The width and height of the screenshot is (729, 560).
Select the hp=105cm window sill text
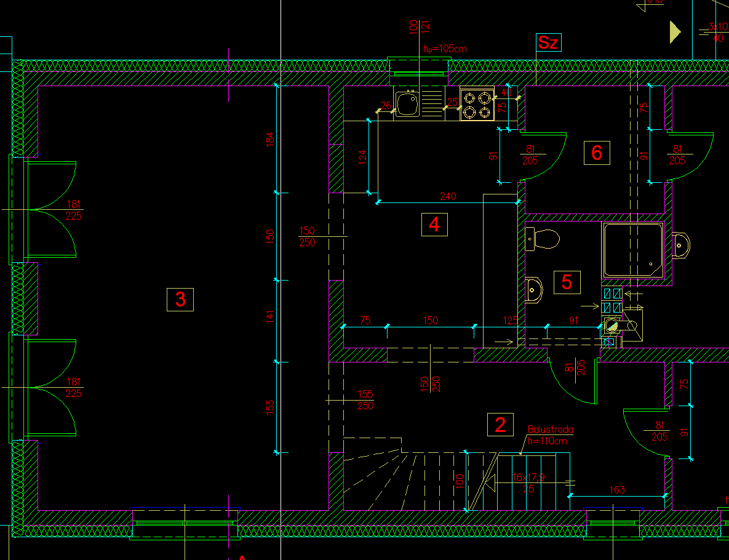click(445, 49)
